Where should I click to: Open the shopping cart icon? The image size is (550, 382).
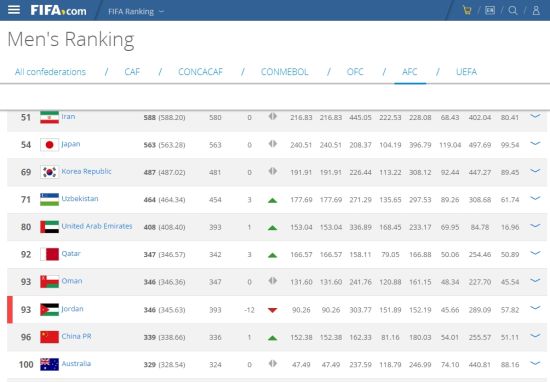(x=467, y=11)
